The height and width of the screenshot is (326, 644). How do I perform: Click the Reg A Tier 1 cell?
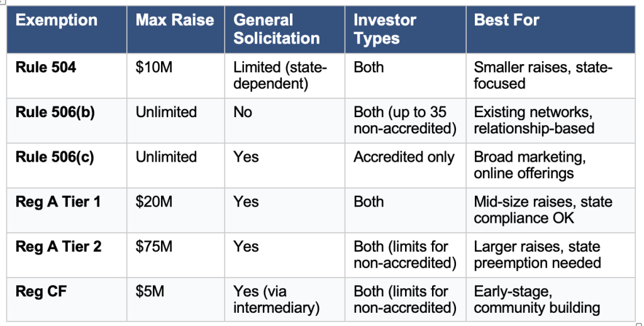[58, 201]
